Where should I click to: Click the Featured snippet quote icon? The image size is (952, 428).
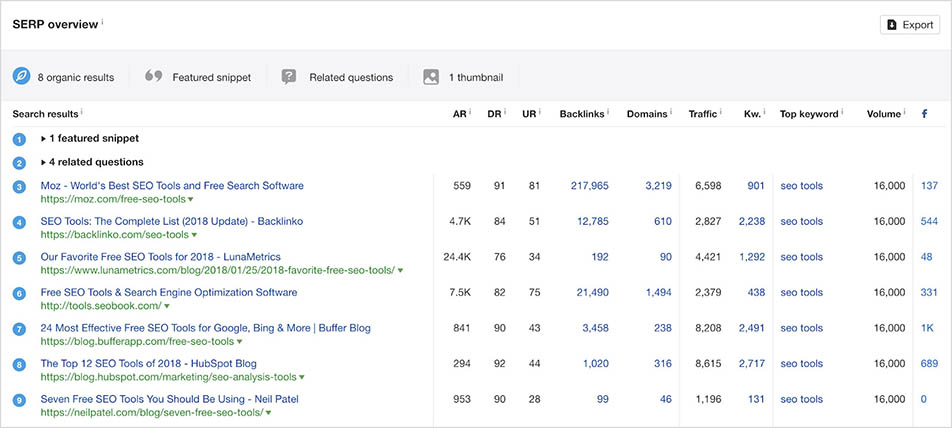click(x=154, y=76)
